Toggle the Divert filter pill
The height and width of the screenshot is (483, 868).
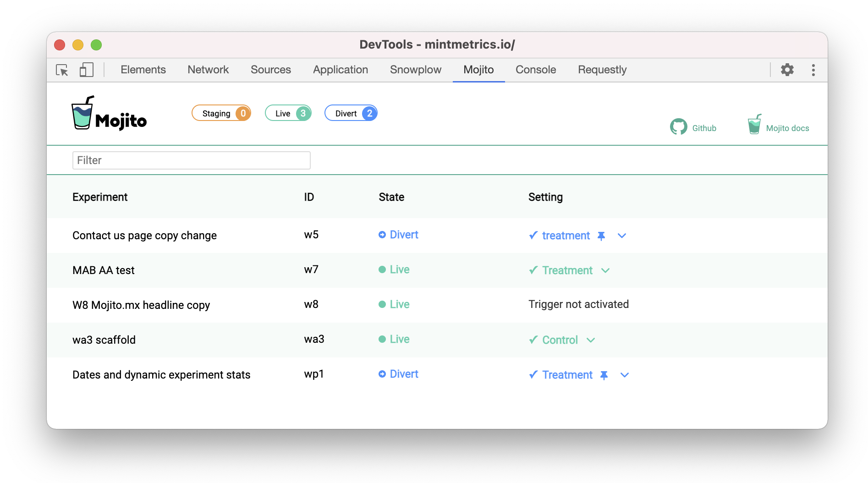(x=351, y=113)
